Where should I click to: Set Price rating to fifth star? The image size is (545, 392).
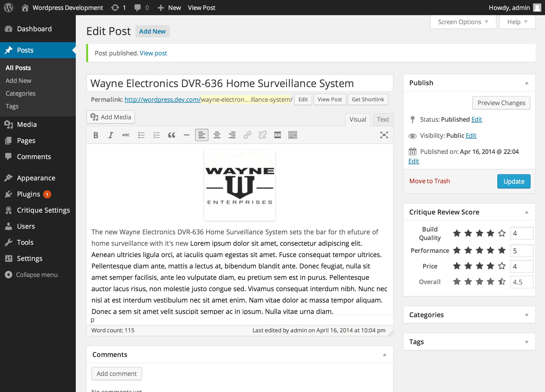[502, 266]
